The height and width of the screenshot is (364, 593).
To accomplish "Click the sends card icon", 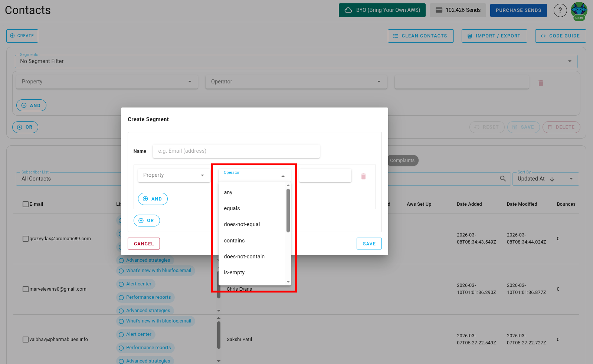I will click(439, 10).
